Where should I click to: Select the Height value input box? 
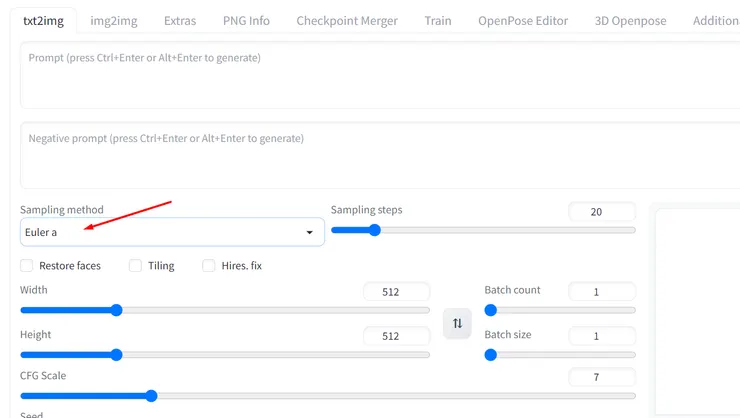click(396, 336)
